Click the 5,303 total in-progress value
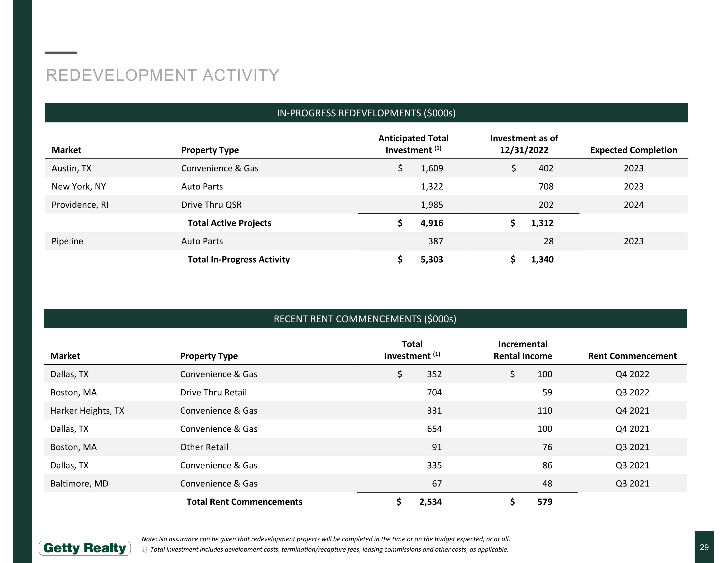728x563 pixels. click(432, 259)
